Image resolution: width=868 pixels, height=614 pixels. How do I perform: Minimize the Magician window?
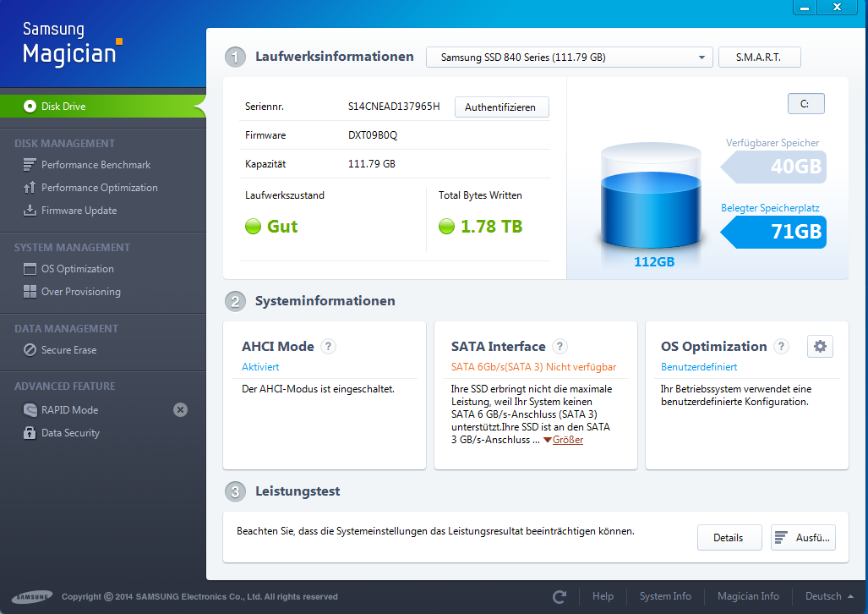tap(805, 8)
